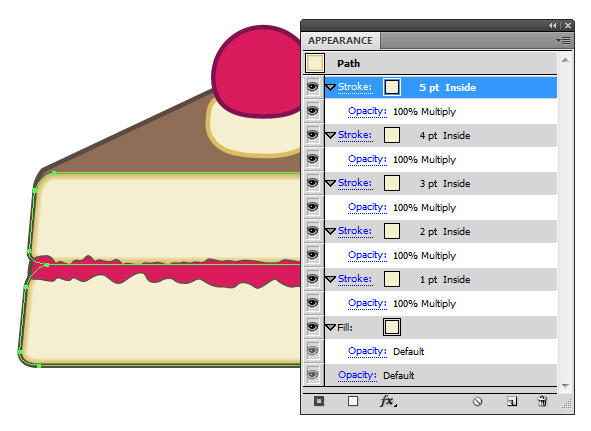
Task: Open Opacity link under the 5 pt stroke
Action: pos(367,111)
